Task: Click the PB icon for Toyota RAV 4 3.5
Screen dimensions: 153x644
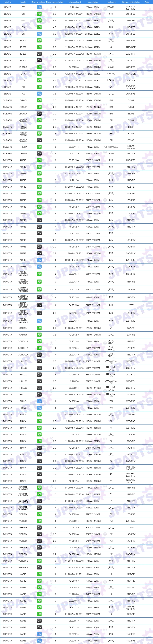Action: tap(39, 441)
